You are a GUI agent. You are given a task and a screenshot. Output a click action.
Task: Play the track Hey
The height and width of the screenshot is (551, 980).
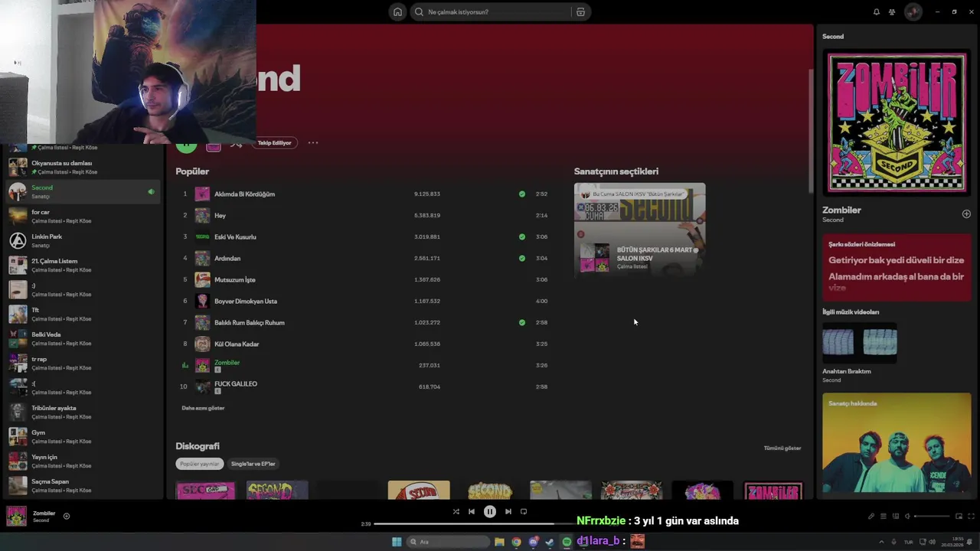(366, 215)
